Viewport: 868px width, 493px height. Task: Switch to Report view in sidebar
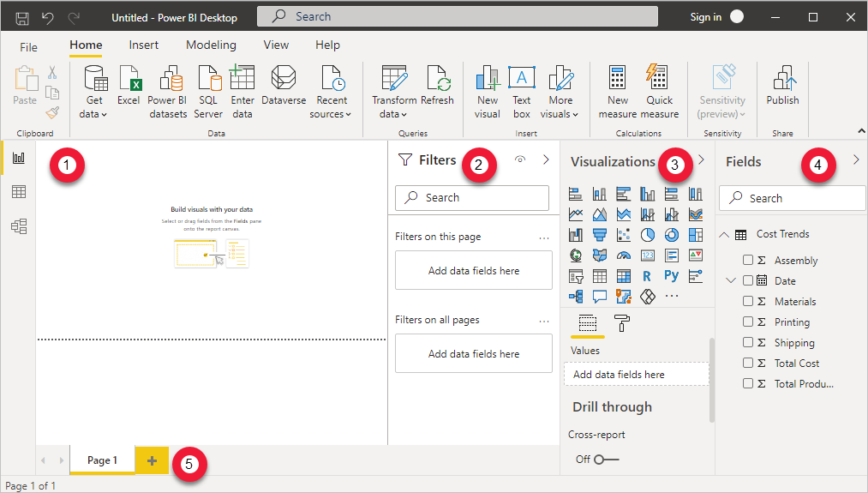click(x=19, y=158)
